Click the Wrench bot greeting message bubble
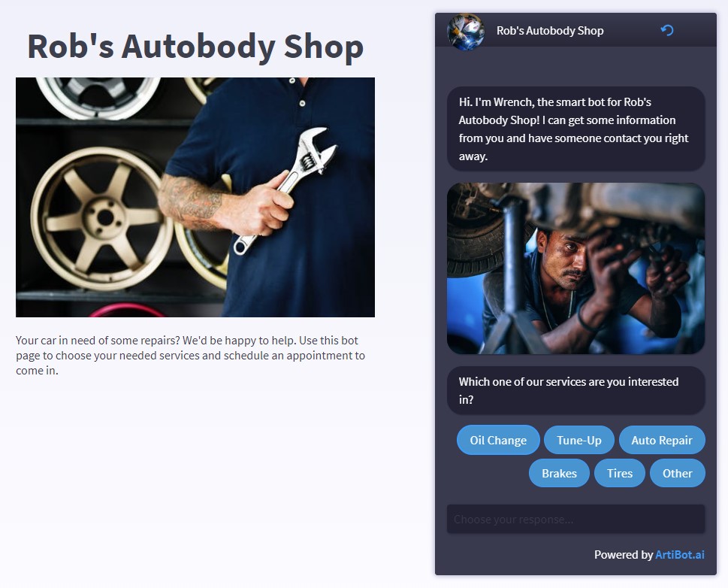The width and height of the screenshot is (728, 588). coord(575,129)
